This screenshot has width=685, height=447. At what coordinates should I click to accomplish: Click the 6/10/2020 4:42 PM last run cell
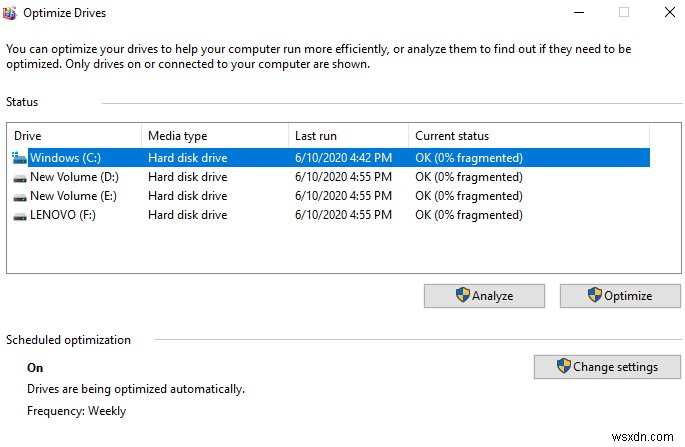click(x=343, y=158)
